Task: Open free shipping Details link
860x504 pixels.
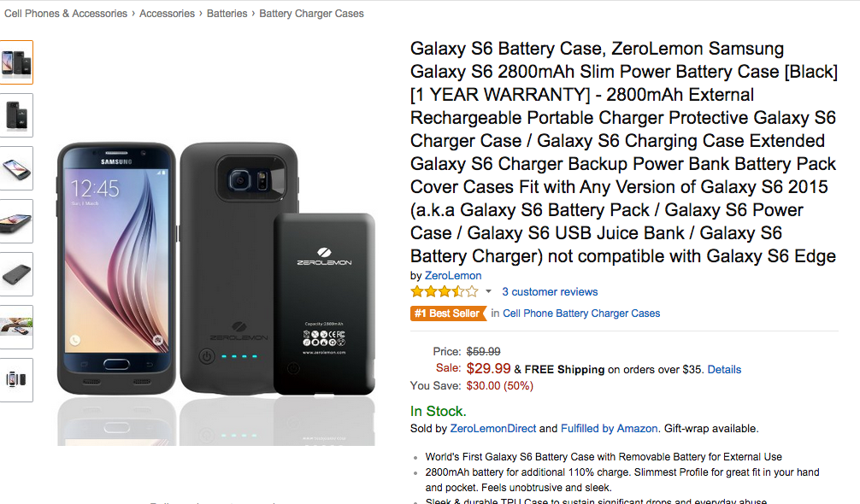Action: [724, 370]
